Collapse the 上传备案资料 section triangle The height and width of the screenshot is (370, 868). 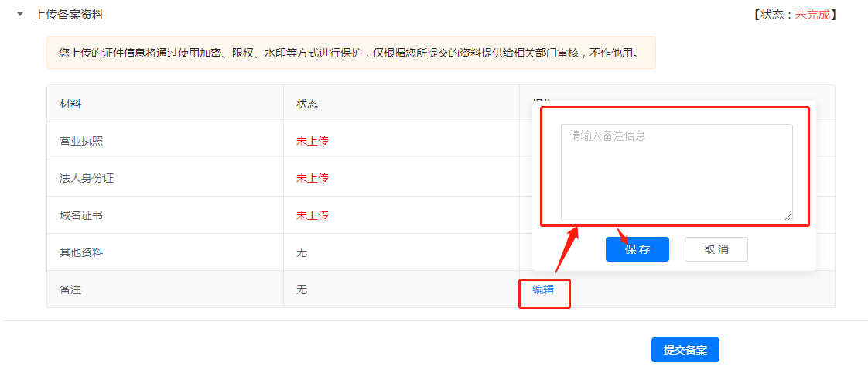pos(20,15)
